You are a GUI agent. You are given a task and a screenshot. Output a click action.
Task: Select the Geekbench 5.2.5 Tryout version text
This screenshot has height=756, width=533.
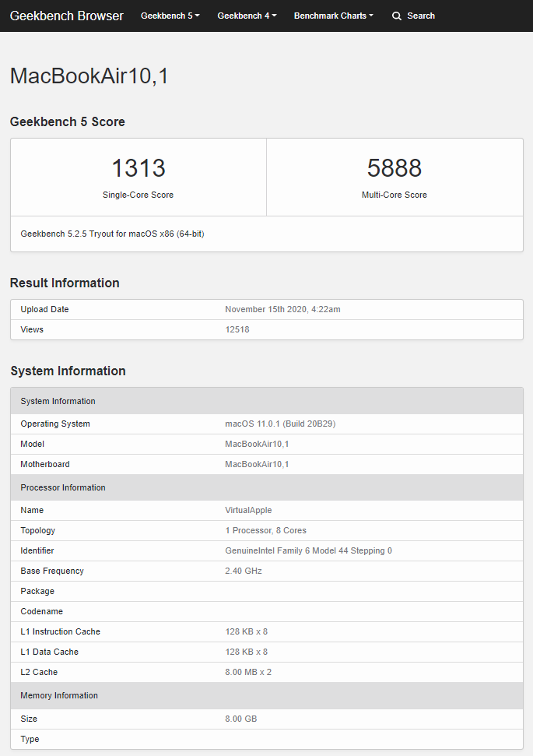(112, 234)
